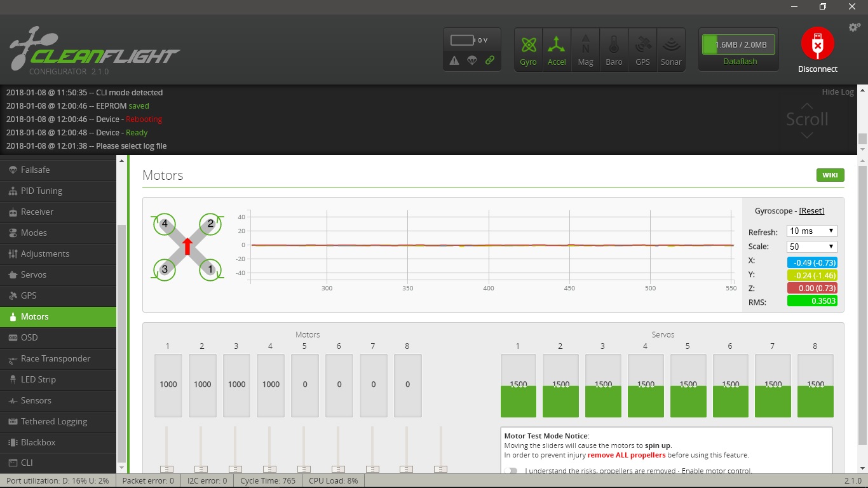Click the CPU Load status entry
Viewport: 868px width, 488px height.
tap(333, 481)
